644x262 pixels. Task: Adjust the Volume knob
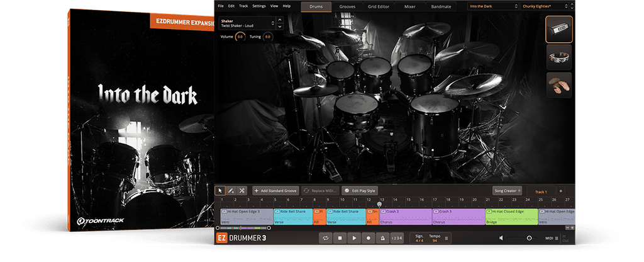pyautogui.click(x=240, y=37)
